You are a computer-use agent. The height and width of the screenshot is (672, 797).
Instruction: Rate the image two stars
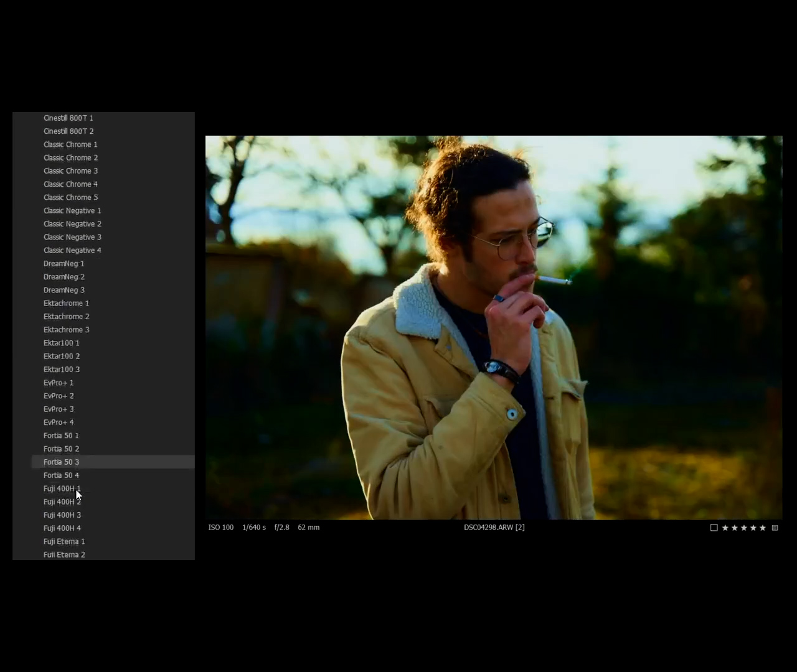click(x=734, y=527)
